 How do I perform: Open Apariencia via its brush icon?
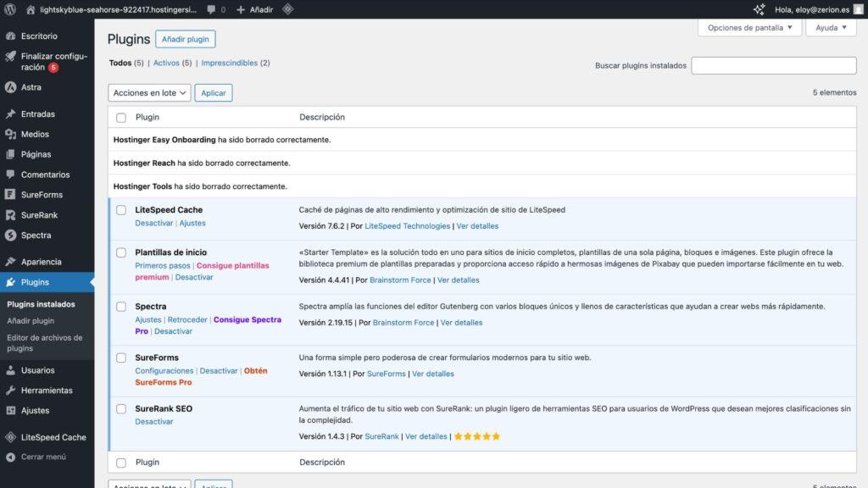10,262
